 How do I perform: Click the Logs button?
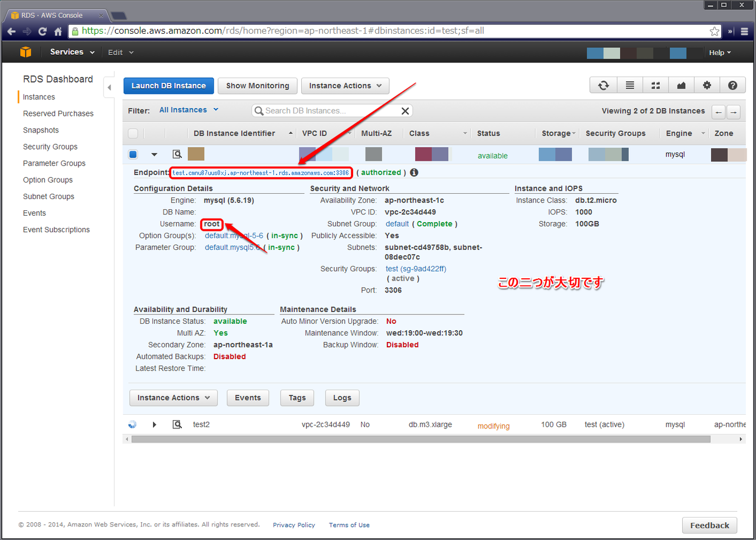pyautogui.click(x=342, y=398)
